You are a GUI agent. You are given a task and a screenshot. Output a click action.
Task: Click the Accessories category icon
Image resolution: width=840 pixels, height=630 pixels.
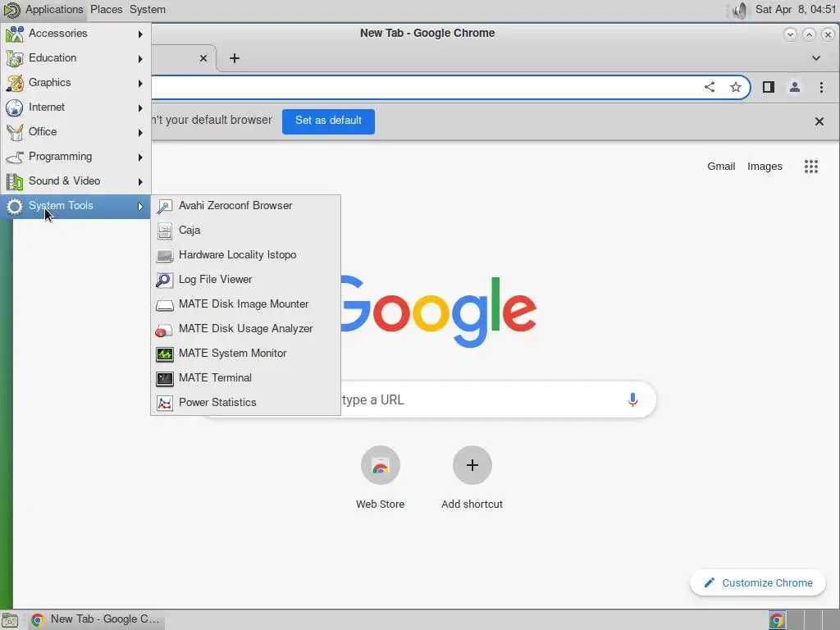pyautogui.click(x=15, y=34)
